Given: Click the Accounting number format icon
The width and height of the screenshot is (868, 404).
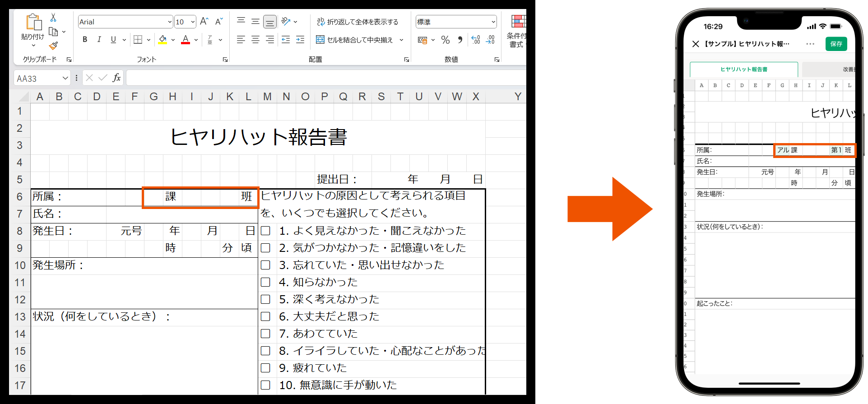Looking at the screenshot, I should tap(422, 40).
